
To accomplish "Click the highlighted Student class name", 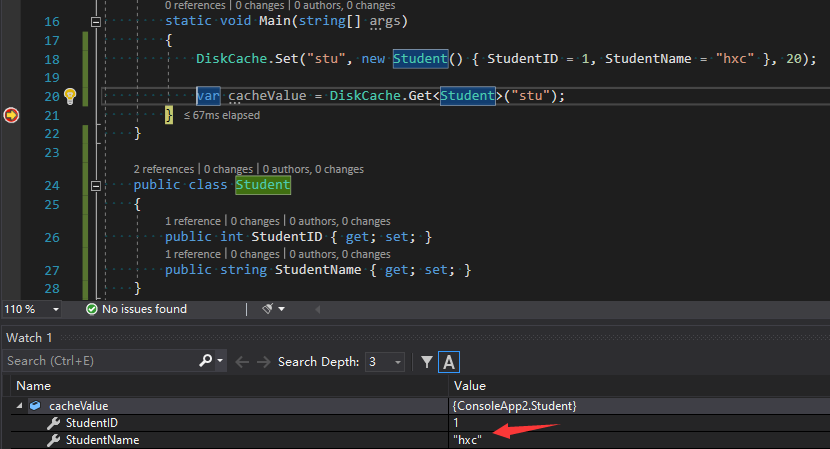I will [x=263, y=185].
